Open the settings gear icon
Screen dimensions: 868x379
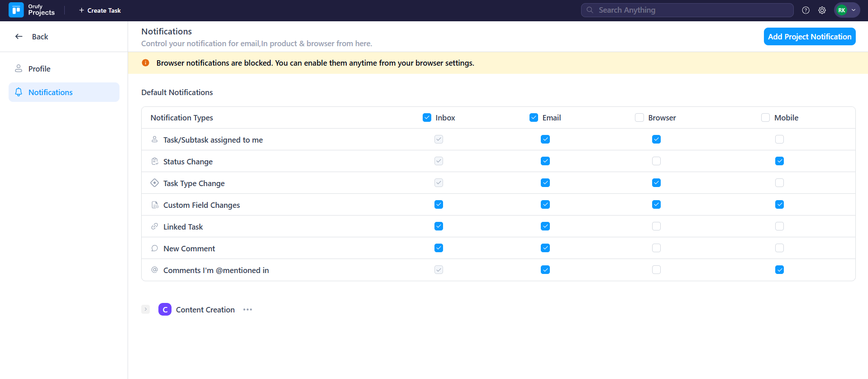click(x=822, y=10)
